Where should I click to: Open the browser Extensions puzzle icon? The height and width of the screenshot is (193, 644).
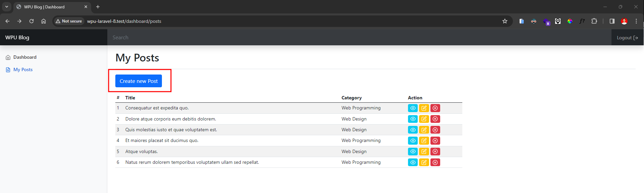pos(594,21)
